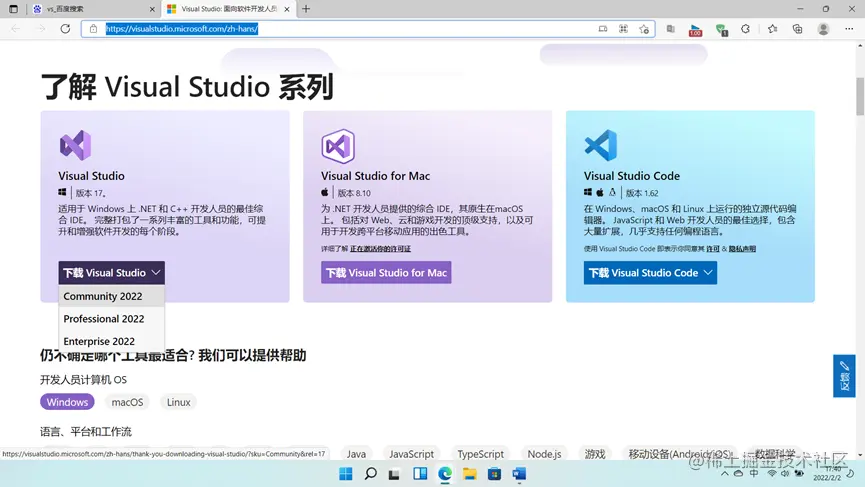Click the red 1.00 extension icon
865x487 pixels.
coord(695,30)
